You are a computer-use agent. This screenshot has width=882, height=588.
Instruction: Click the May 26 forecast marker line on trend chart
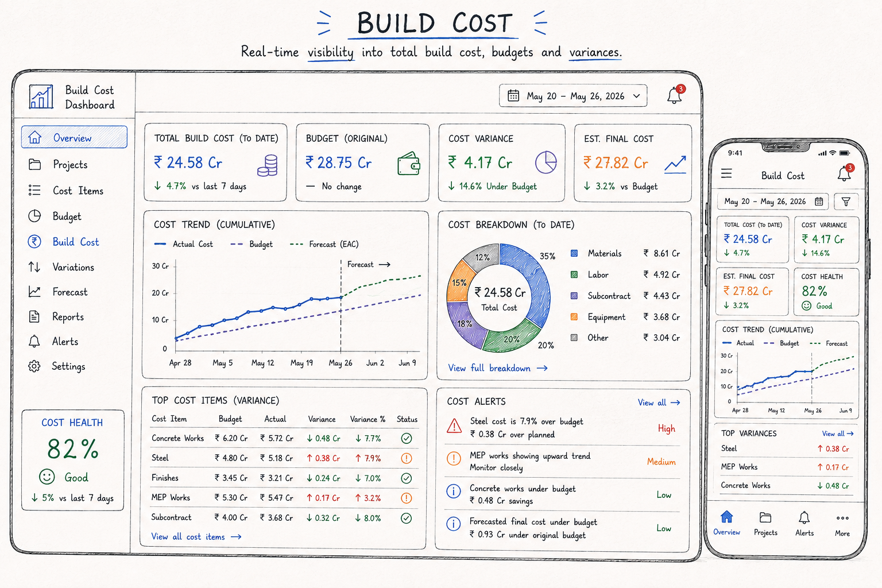pos(341,305)
